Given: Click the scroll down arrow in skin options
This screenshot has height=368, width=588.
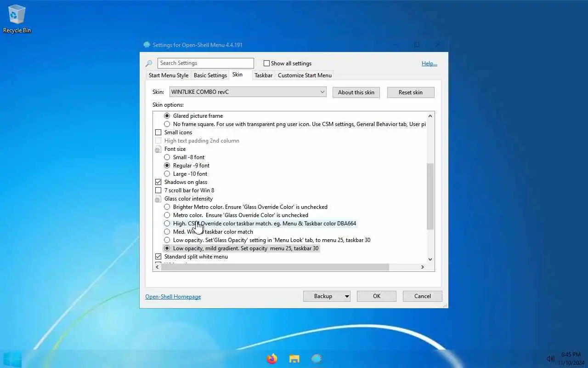Looking at the screenshot, I should [x=430, y=259].
